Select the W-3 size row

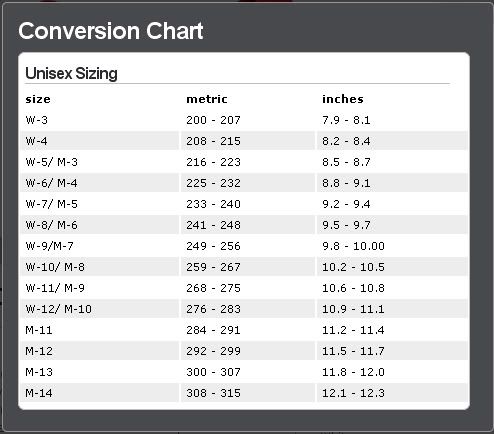click(x=244, y=120)
